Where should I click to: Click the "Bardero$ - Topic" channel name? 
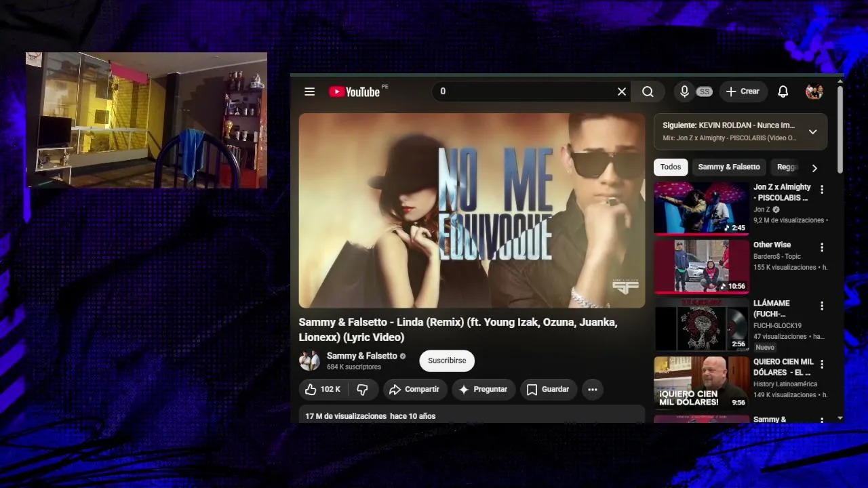click(x=777, y=257)
